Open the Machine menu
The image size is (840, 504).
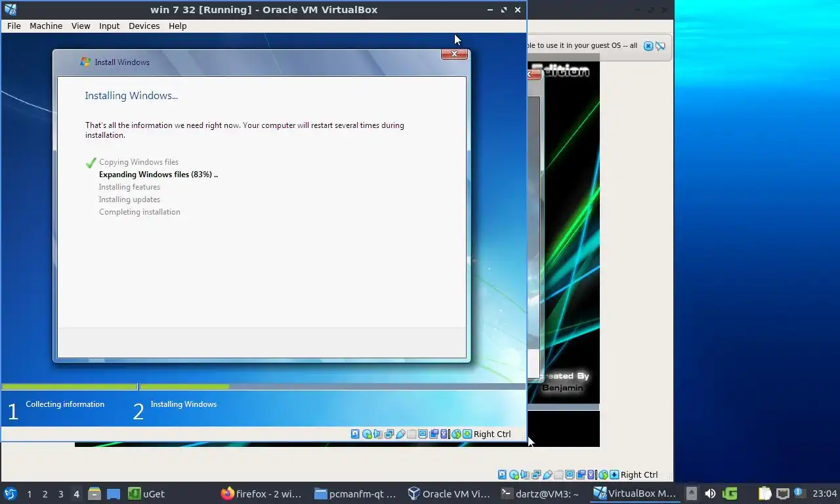[46, 26]
